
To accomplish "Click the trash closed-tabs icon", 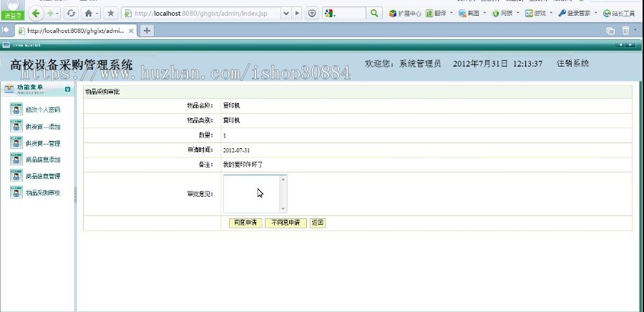I will click(x=625, y=30).
